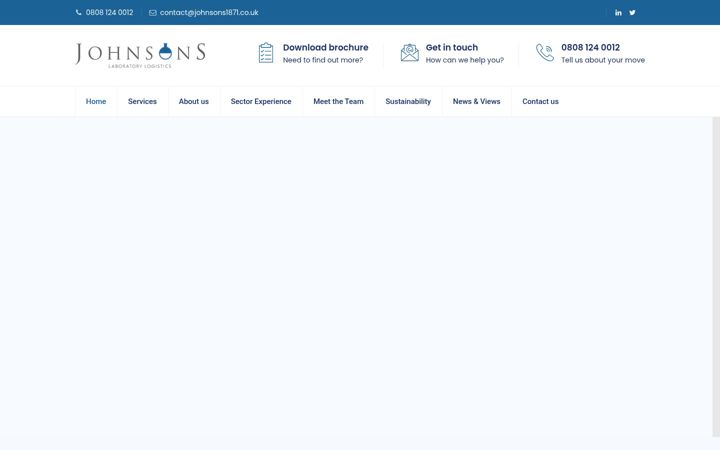Viewport: 720px width, 450px height.
Task: Click 'How can we help you?' text
Action: click(x=465, y=60)
